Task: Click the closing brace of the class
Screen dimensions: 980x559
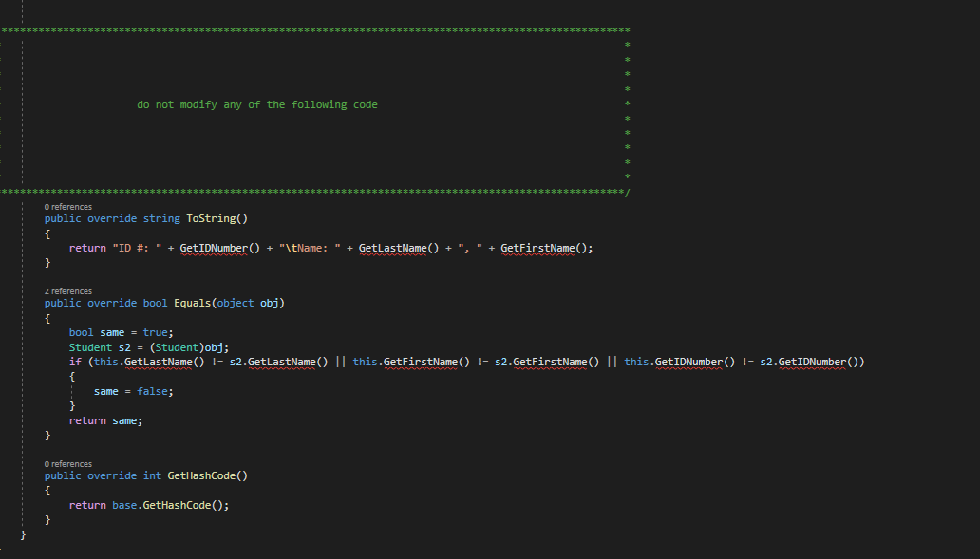Action: pos(23,533)
